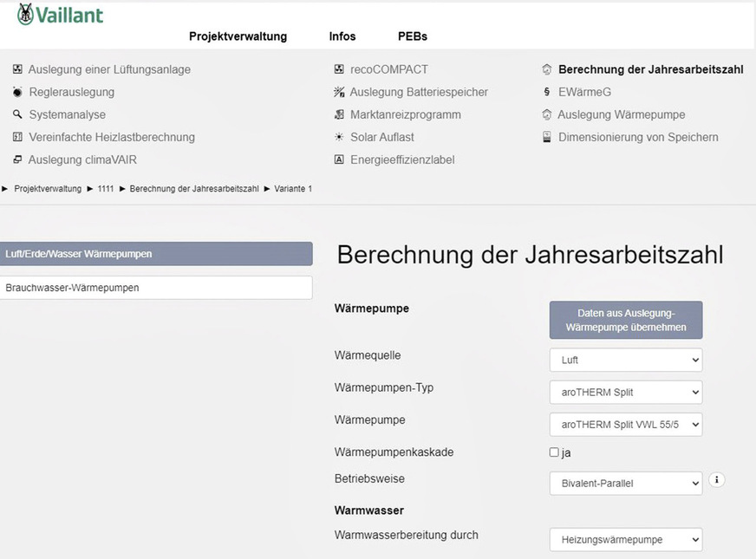Switch to the PEBs tab

[x=412, y=36]
